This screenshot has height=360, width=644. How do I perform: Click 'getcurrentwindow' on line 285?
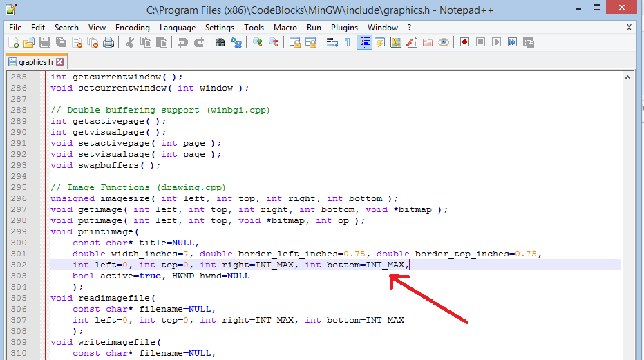(x=117, y=77)
